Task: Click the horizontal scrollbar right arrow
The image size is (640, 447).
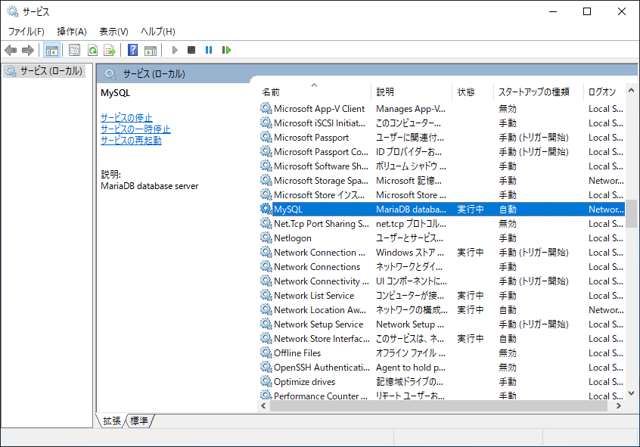Action: tap(619, 406)
